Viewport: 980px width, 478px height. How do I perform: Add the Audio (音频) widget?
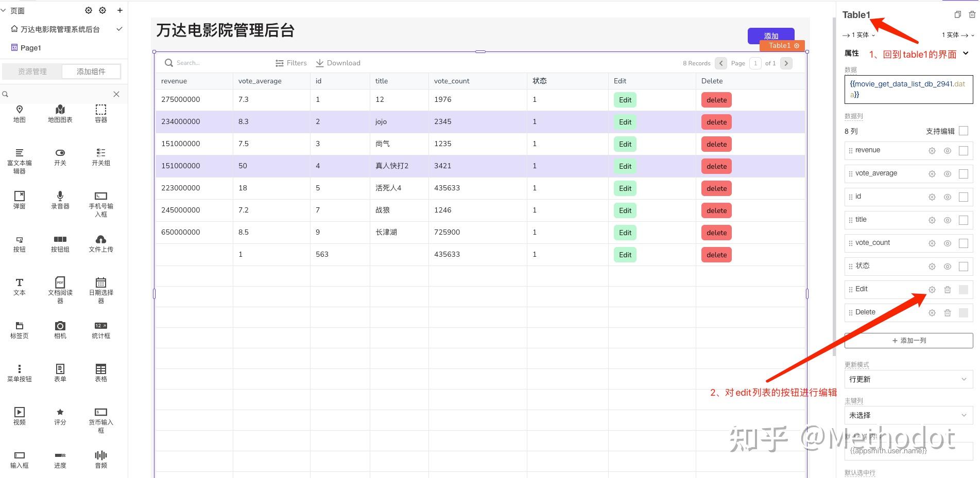click(101, 459)
